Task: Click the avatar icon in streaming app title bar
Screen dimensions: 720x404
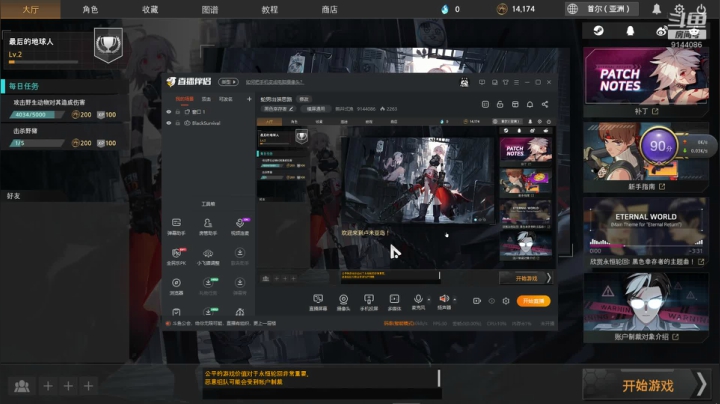Action: (464, 82)
